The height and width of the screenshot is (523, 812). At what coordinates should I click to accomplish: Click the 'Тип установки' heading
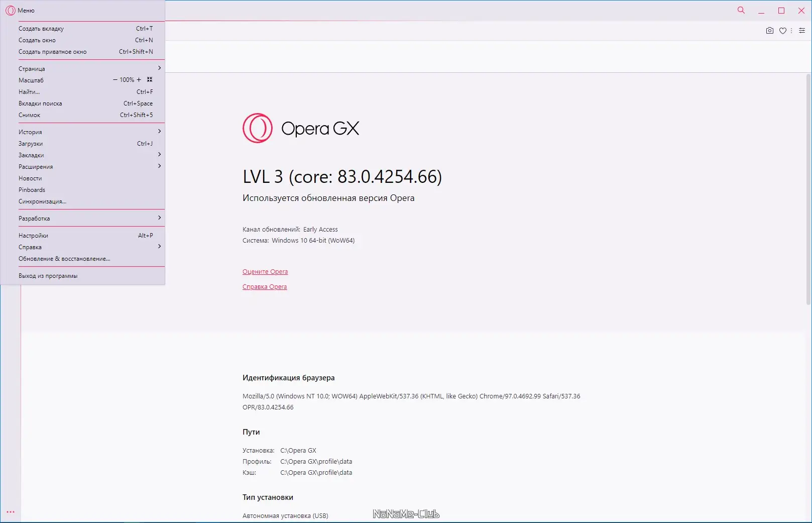pos(268,497)
